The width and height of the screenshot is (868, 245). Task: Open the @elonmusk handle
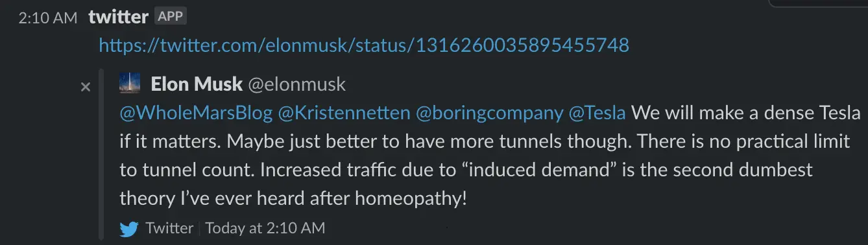tap(297, 84)
